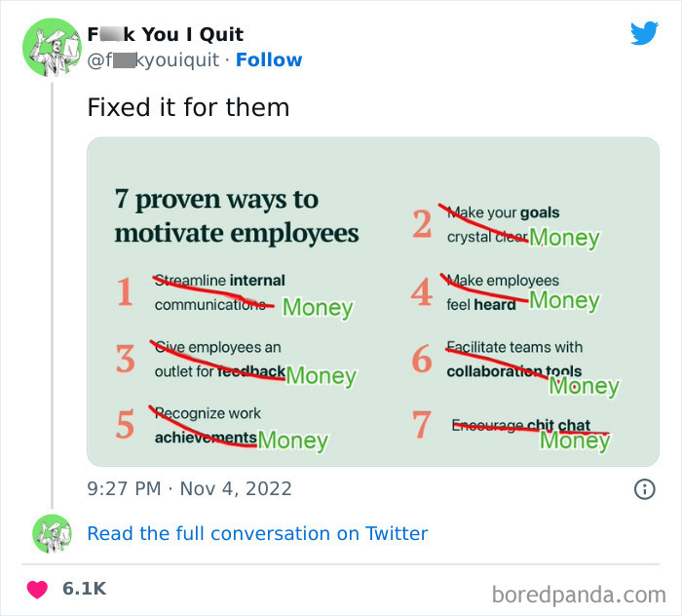
Task: Click the orange number 5 in the image
Action: 125,425
